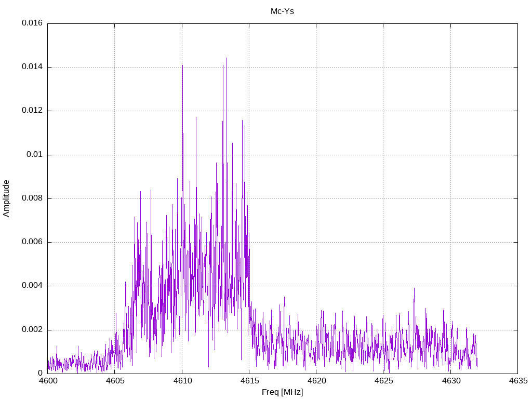Click the 0.002 y-axis tick label
This screenshot has width=532, height=399.
tap(32, 330)
